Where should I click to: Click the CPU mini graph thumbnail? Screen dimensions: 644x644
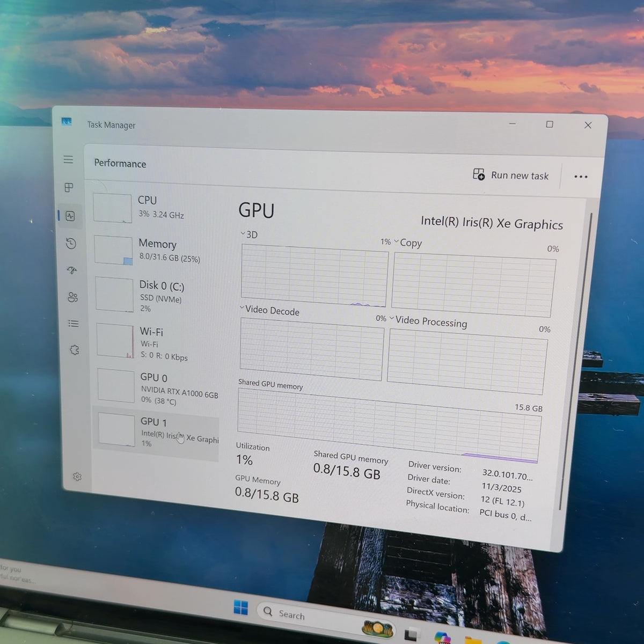tap(112, 208)
